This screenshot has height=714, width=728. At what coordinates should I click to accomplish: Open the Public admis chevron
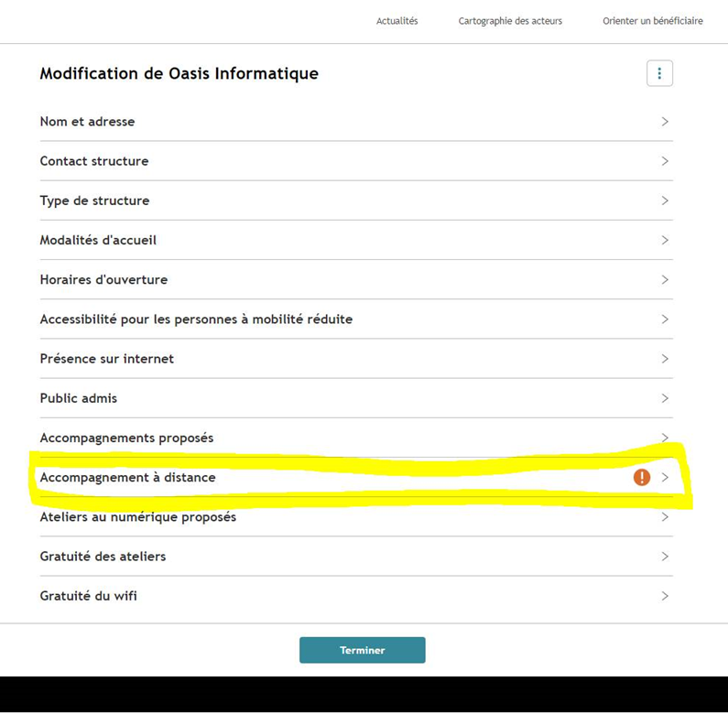click(x=665, y=398)
